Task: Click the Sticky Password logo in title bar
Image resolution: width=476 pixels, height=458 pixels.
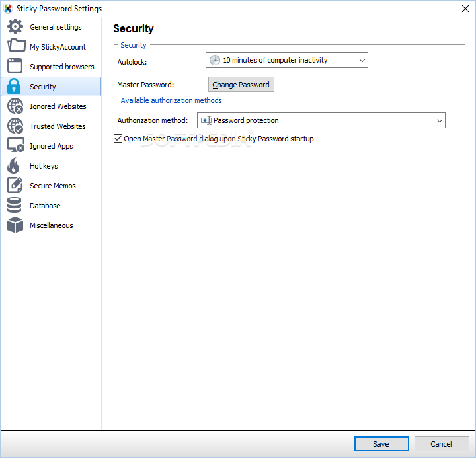Action: pos(8,9)
